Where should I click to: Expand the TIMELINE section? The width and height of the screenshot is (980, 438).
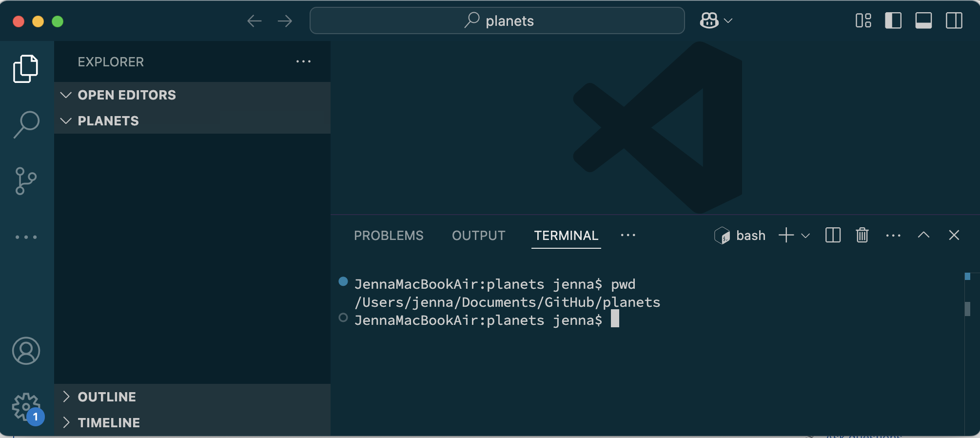(192, 422)
